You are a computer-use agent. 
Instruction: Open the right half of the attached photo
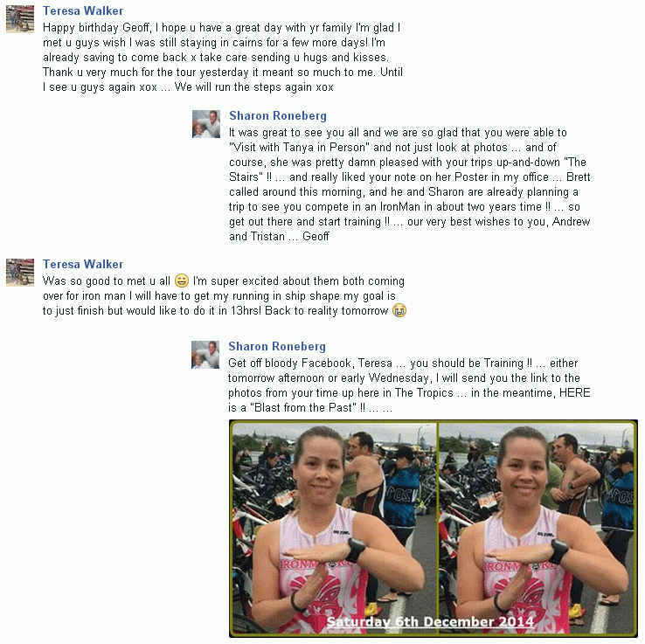click(537, 529)
